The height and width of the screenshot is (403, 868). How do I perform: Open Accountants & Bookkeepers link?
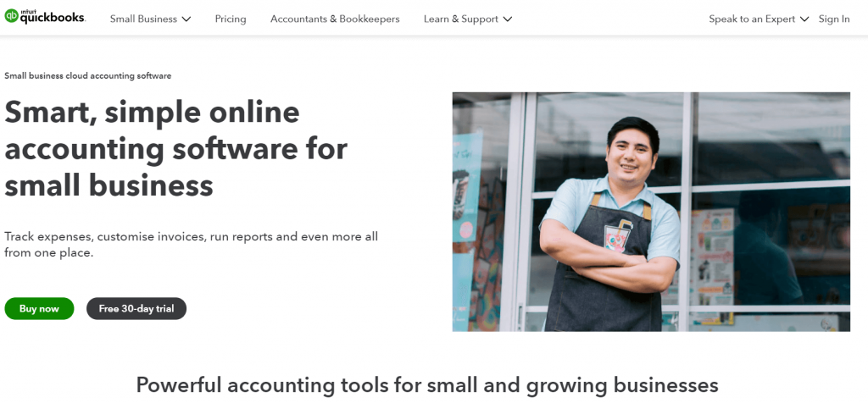(x=335, y=19)
